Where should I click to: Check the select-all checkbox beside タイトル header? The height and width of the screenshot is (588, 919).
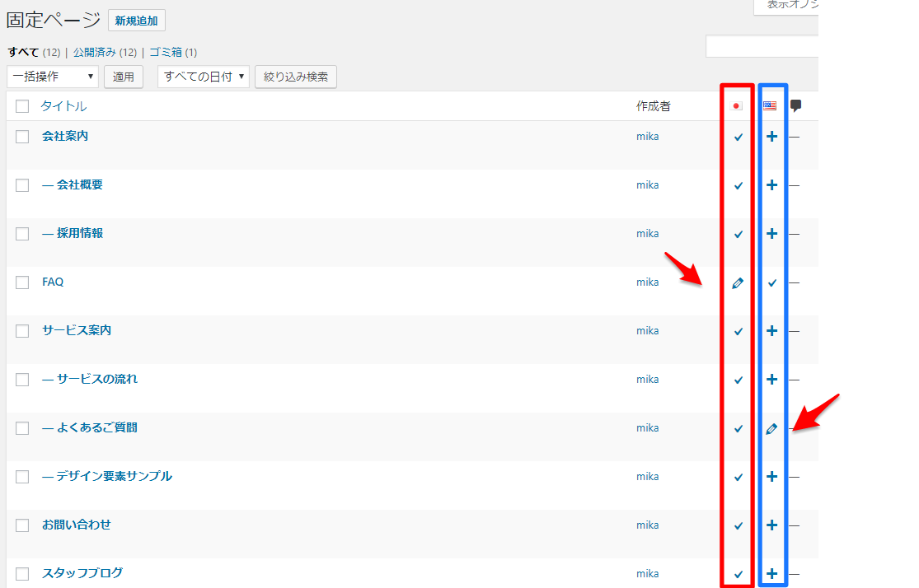click(22, 106)
